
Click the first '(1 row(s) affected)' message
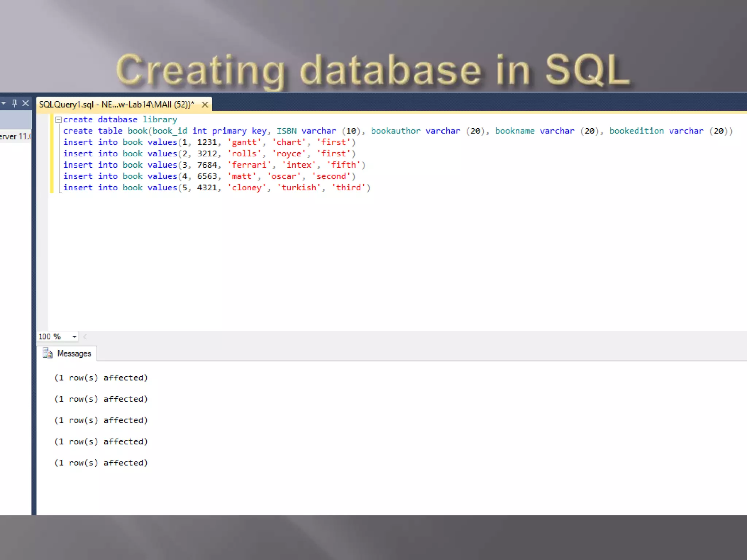(x=101, y=378)
